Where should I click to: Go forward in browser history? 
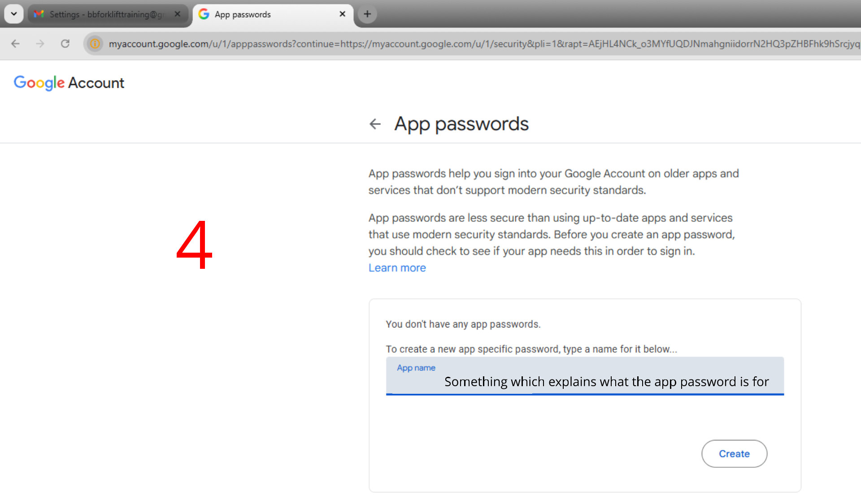(40, 43)
